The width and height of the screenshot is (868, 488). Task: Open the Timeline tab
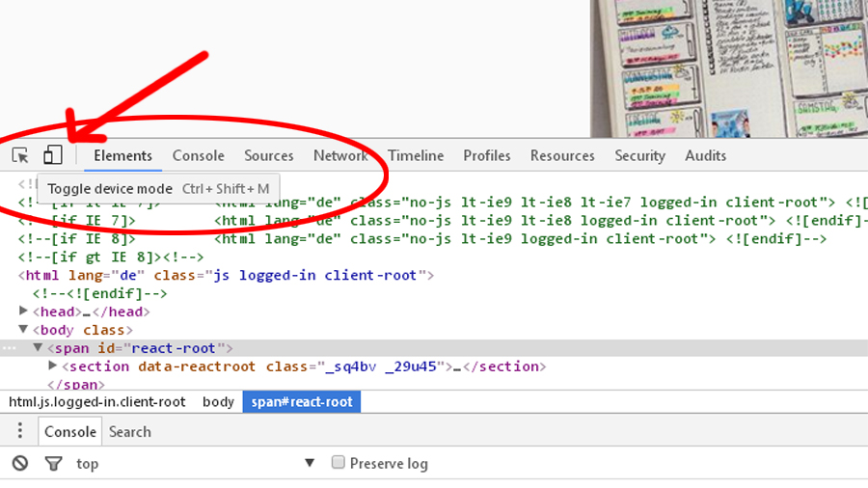(416, 156)
